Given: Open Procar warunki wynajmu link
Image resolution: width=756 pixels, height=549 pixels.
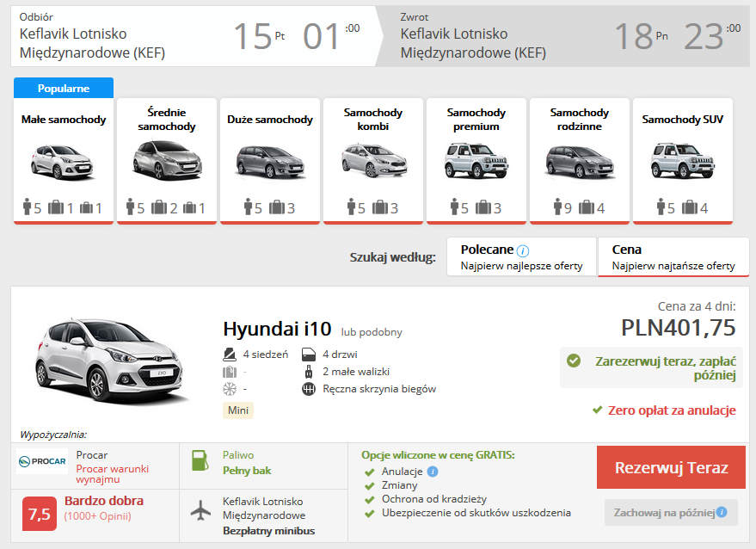Looking at the screenshot, I should coord(113,474).
